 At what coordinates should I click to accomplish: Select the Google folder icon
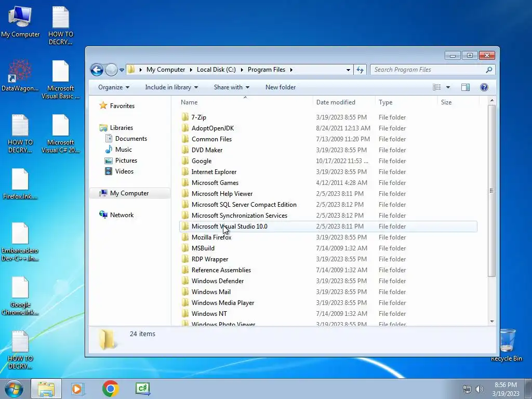185,161
